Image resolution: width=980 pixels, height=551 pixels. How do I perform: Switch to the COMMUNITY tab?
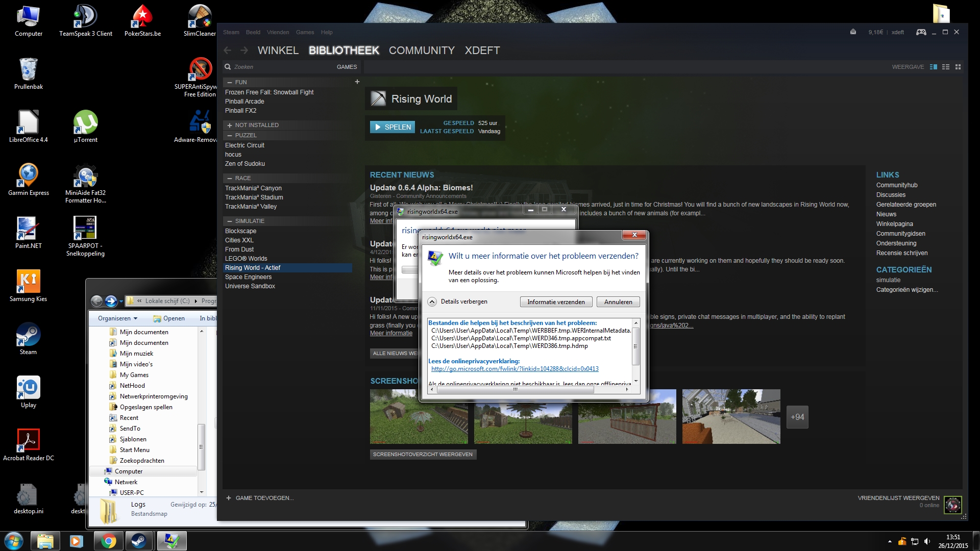(422, 51)
